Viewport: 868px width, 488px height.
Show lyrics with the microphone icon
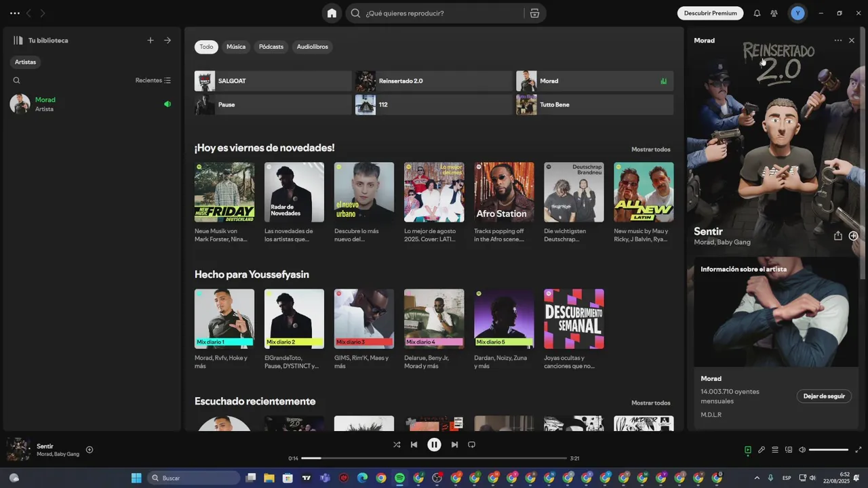click(x=762, y=449)
